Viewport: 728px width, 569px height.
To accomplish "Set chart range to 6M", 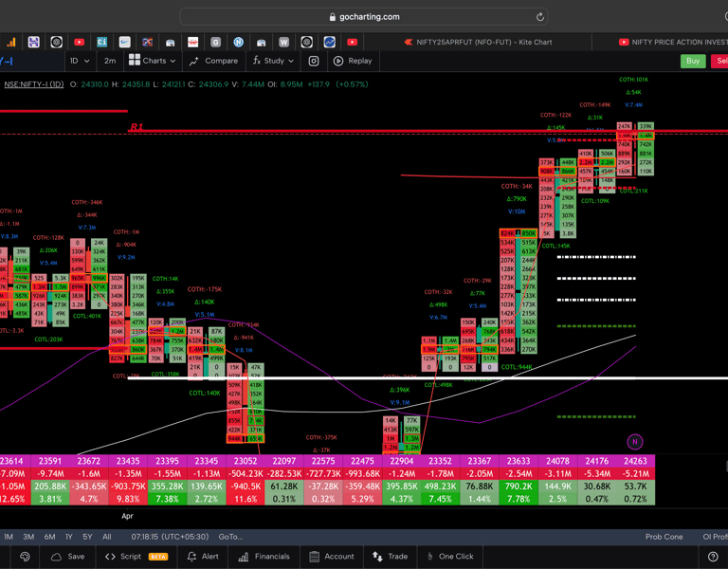I will 49,537.
